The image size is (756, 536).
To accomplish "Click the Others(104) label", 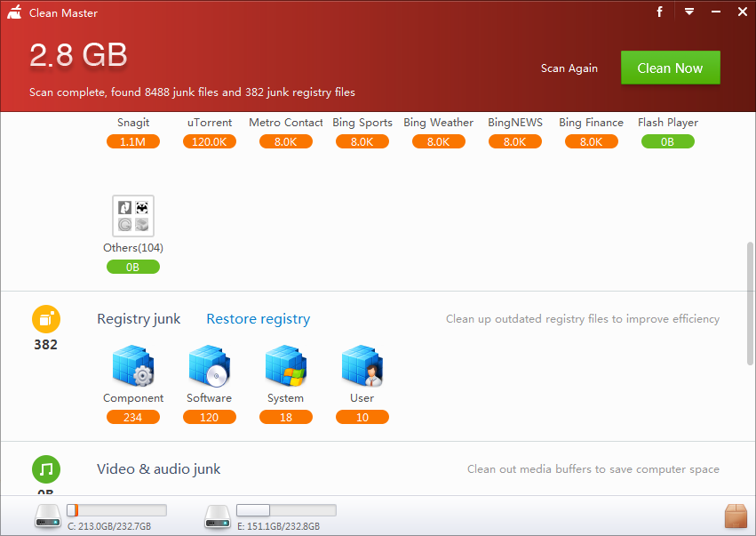I will (133, 247).
